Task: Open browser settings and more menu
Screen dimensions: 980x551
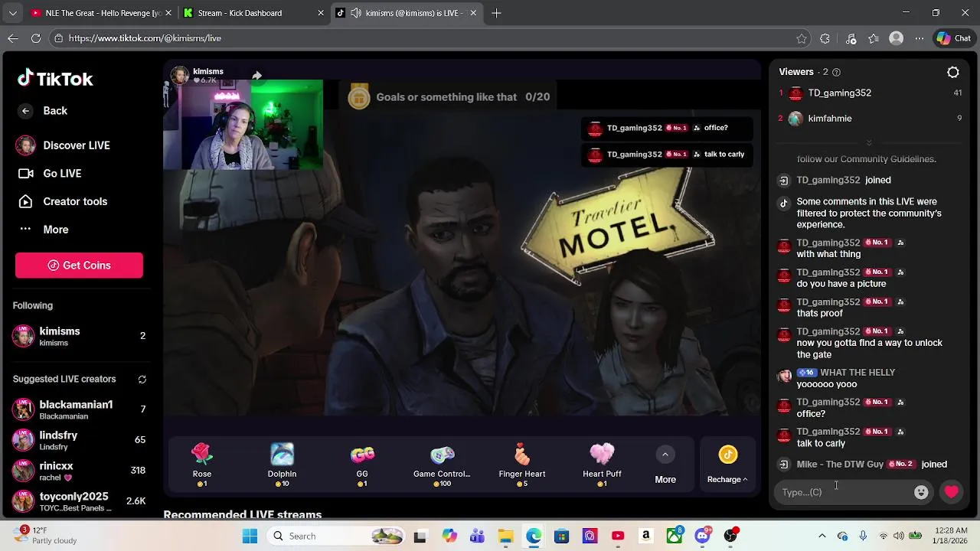Action: (920, 38)
